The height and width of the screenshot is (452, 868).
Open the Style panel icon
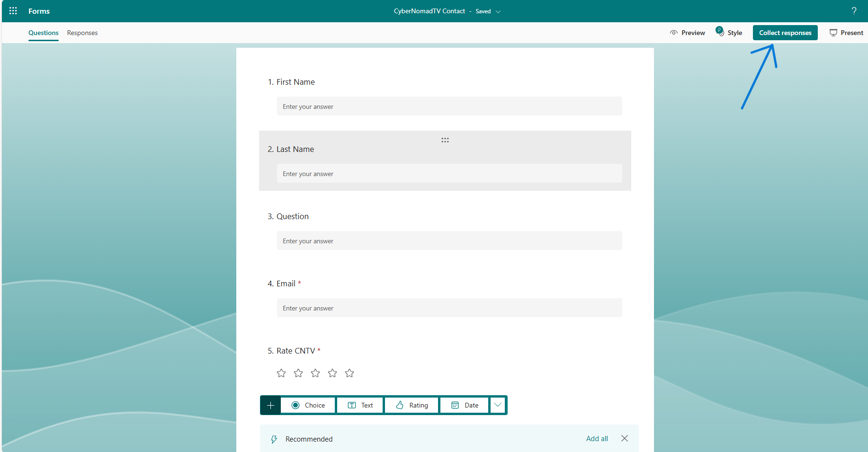719,32
